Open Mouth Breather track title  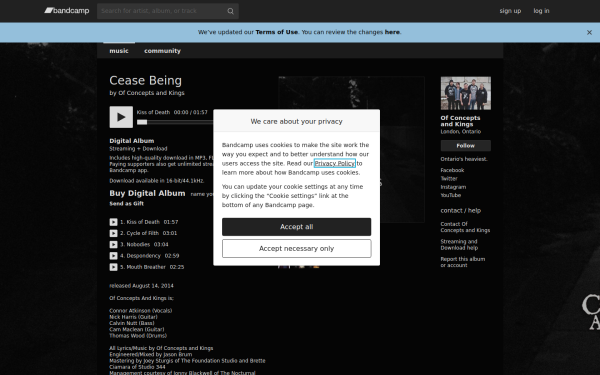pos(146,267)
